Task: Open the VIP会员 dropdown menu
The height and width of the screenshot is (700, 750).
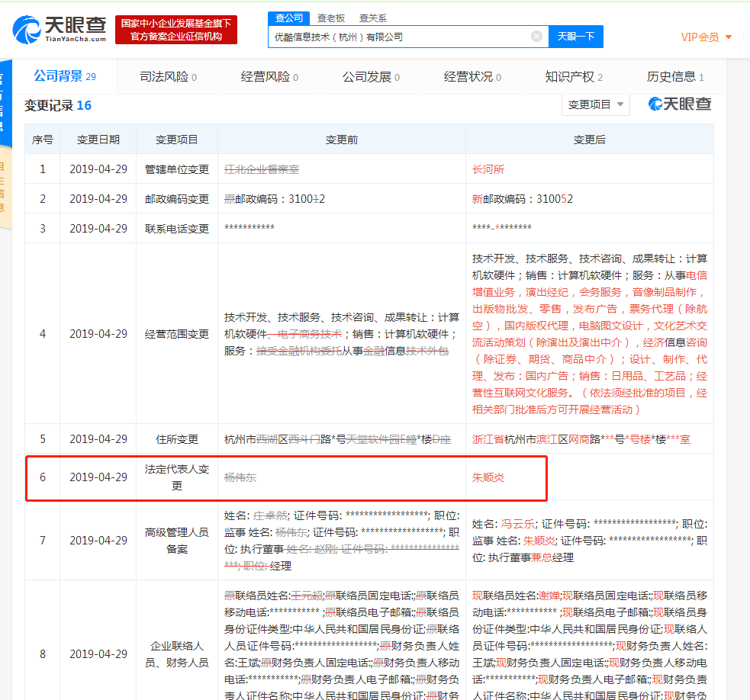Action: point(706,37)
